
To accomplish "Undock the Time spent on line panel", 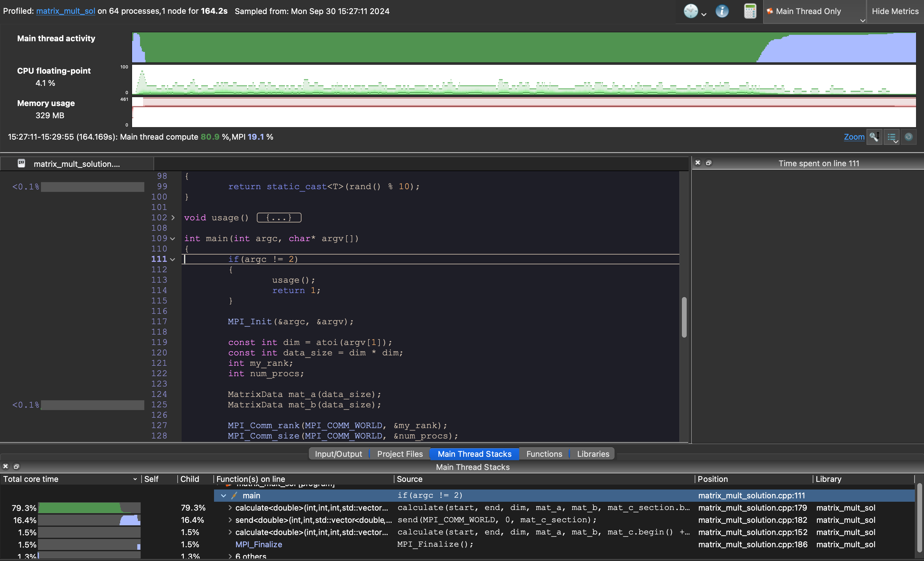I will click(x=708, y=163).
